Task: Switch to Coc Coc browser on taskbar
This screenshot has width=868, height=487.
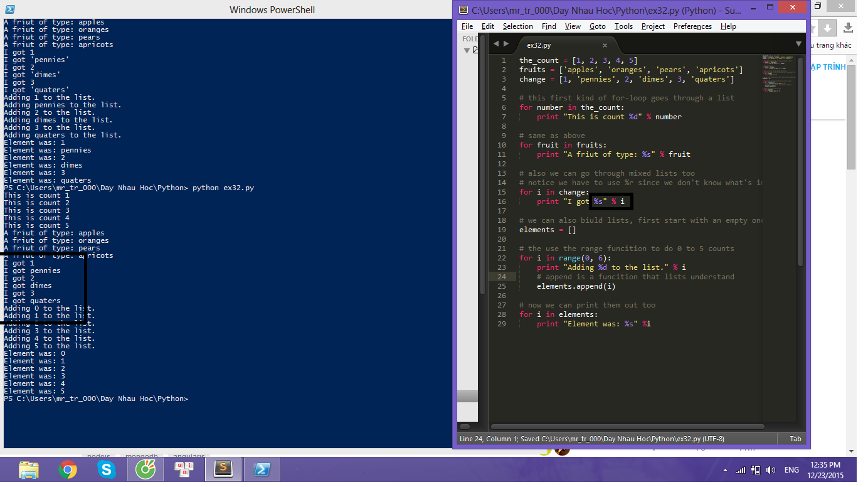Action: pos(146,469)
